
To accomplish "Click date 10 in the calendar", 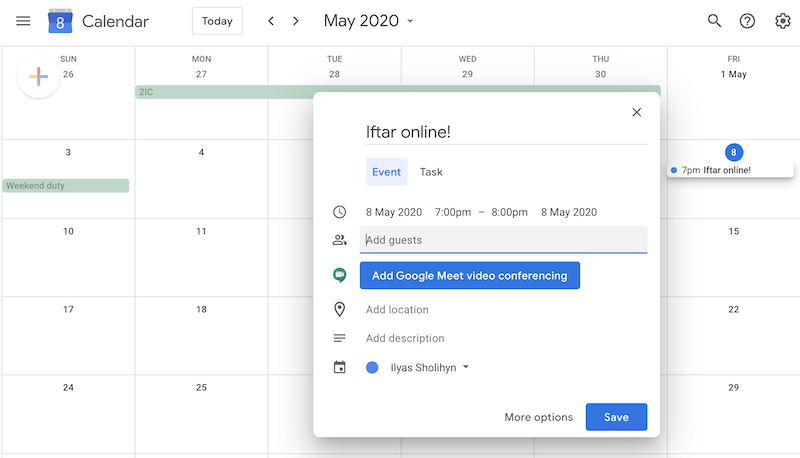I will pos(68,231).
